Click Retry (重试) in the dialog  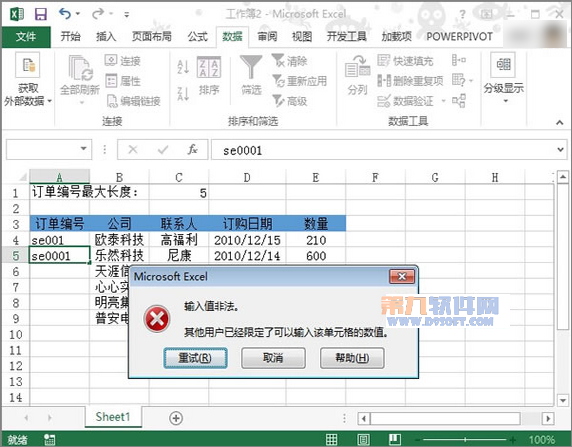click(196, 358)
